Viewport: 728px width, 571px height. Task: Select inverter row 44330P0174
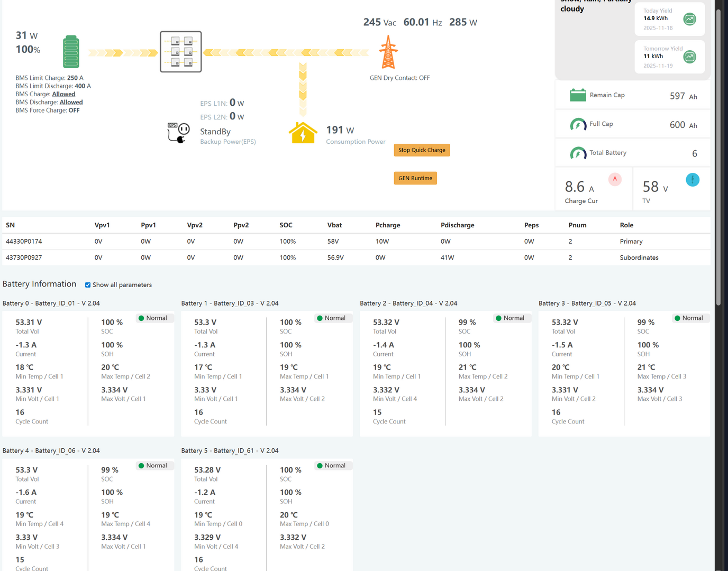24,242
